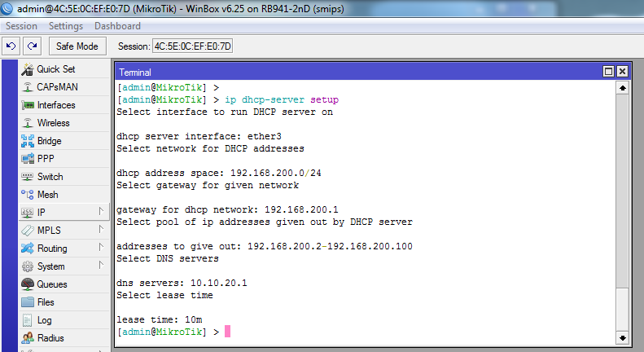
Task: Open Quick Set label
Action: [x=56, y=69]
